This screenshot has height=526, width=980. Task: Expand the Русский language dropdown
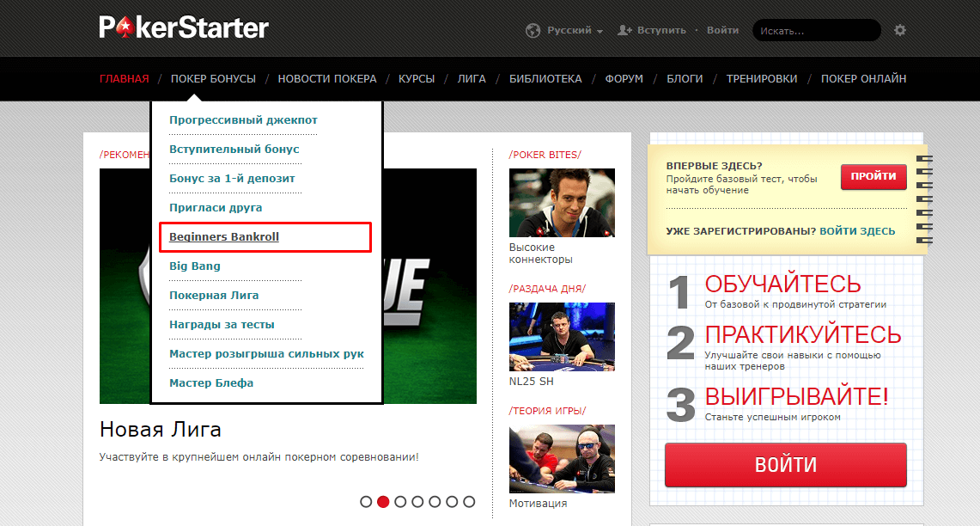coord(575,30)
